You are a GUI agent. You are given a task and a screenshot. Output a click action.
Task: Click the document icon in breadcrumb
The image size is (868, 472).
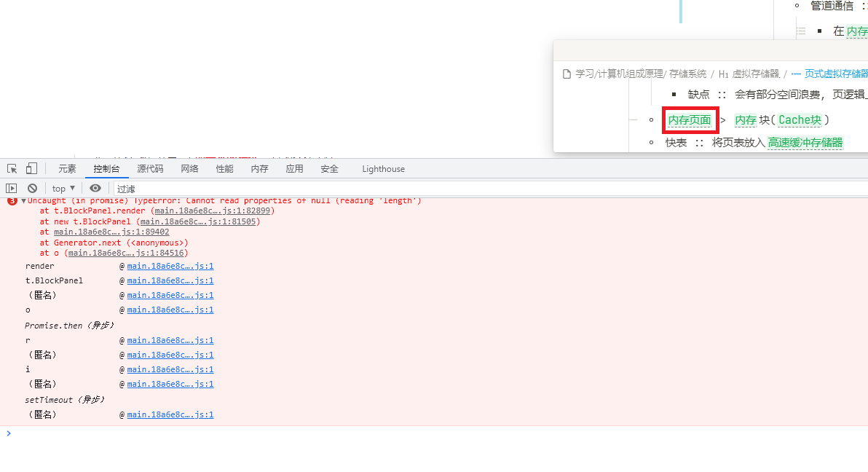coord(567,74)
